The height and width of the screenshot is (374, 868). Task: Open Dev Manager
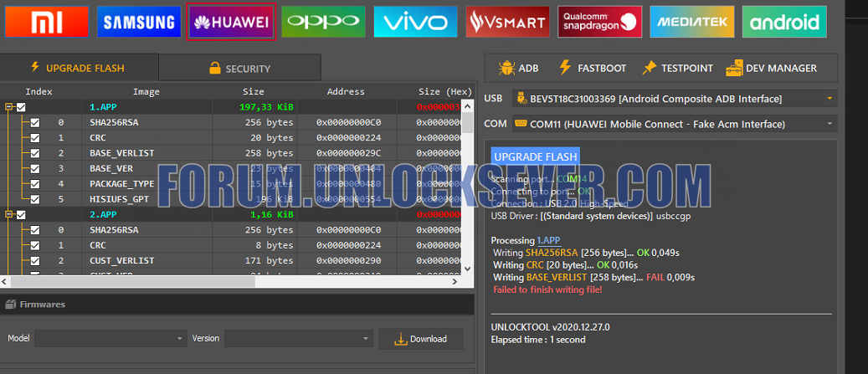pos(771,68)
